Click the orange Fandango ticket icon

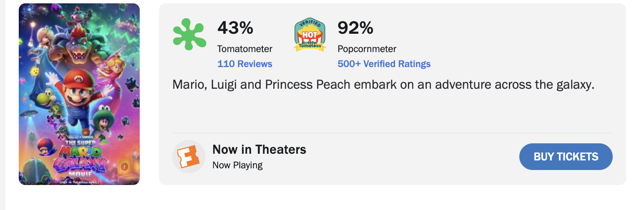coord(189,156)
